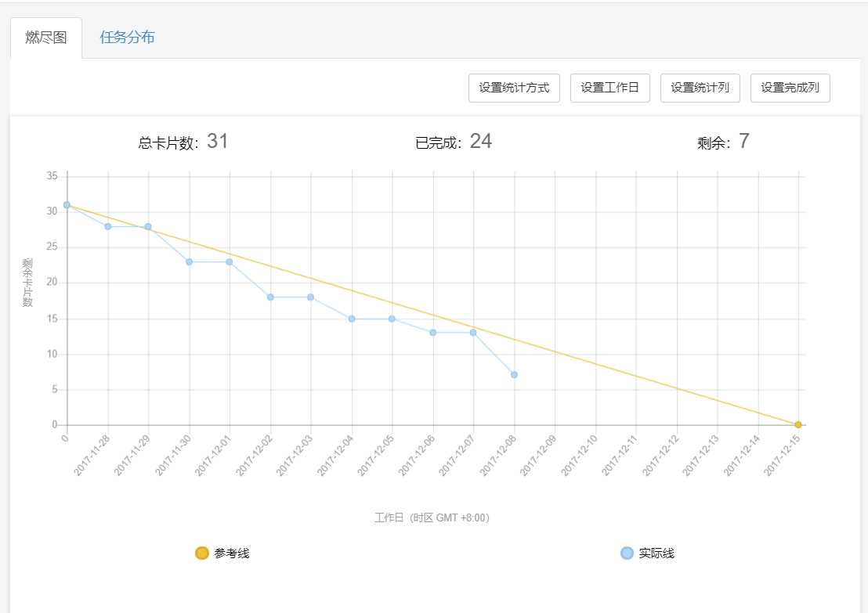Click the 2017-12-12 axis date label

660,456
